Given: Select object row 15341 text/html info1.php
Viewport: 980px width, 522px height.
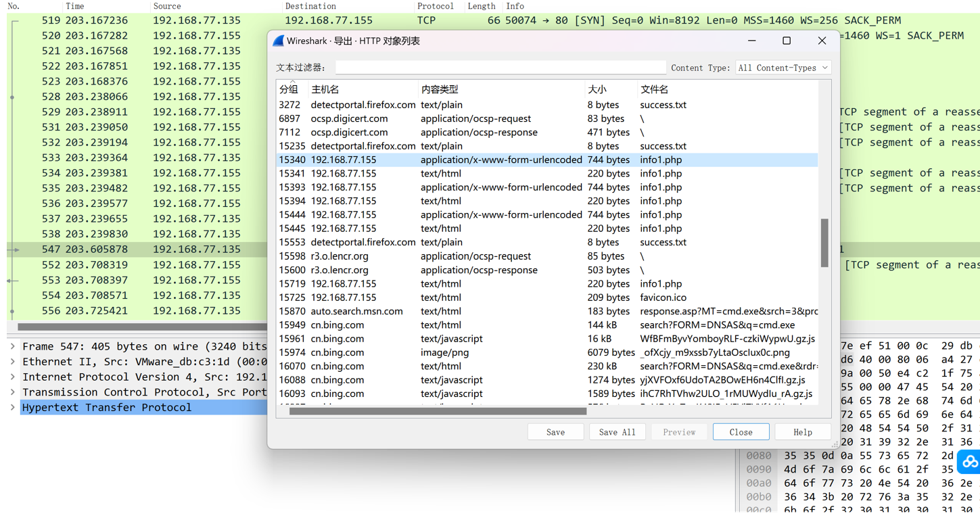Looking at the screenshot, I should [547, 174].
